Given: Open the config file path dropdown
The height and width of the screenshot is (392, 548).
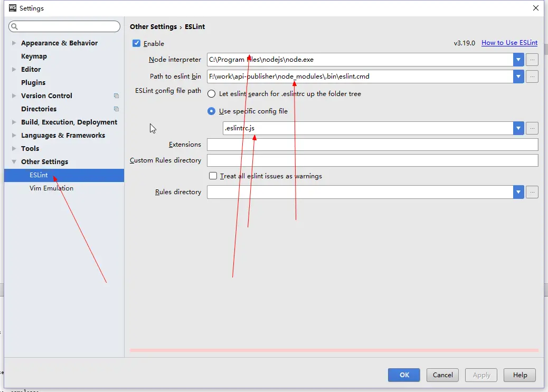Looking at the screenshot, I should point(518,128).
